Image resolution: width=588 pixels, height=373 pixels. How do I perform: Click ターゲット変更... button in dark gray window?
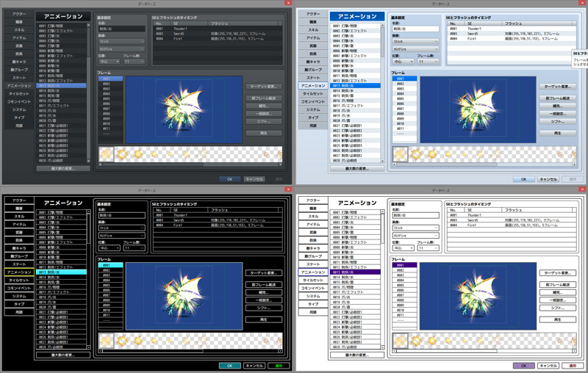pos(264,87)
